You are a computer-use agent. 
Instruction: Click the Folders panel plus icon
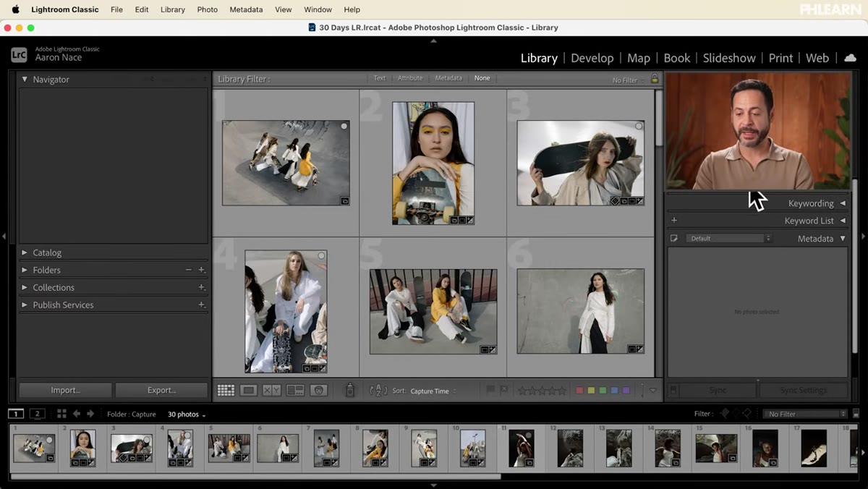201,270
